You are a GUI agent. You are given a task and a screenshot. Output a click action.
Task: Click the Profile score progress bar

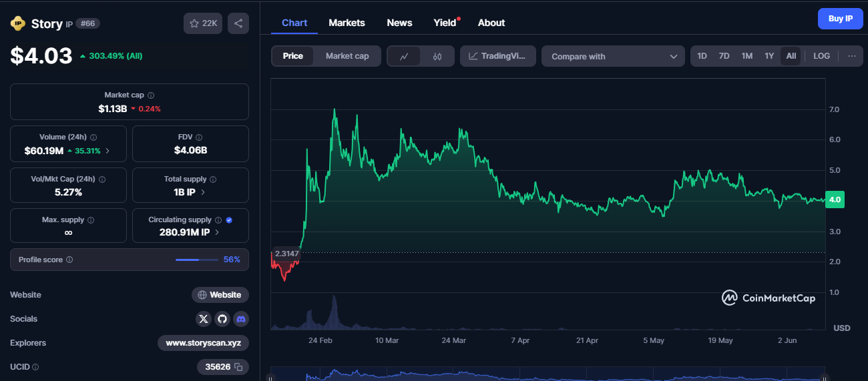(x=196, y=260)
